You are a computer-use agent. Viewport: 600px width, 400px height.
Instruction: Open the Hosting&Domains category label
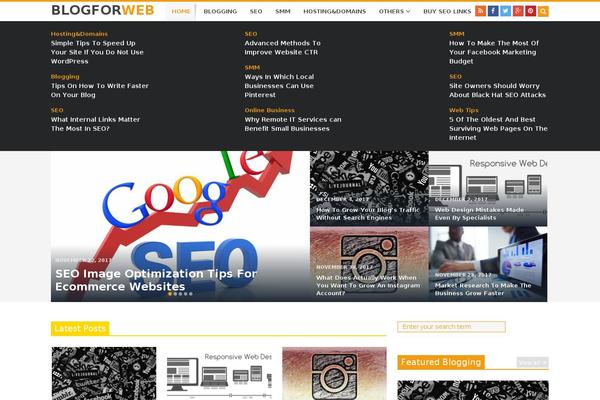79,34
